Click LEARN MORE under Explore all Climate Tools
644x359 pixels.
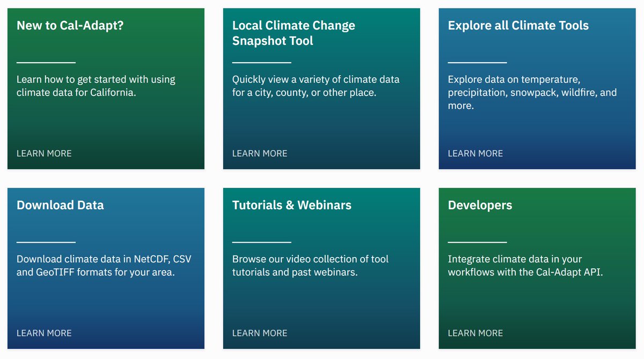pos(475,153)
